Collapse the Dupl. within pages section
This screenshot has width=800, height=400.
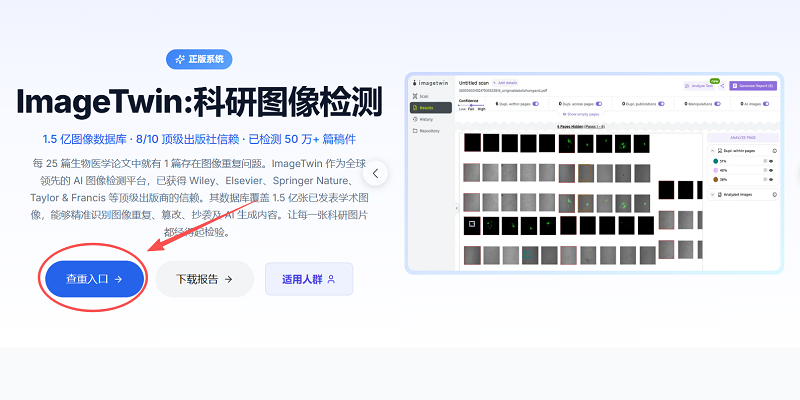click(x=712, y=151)
